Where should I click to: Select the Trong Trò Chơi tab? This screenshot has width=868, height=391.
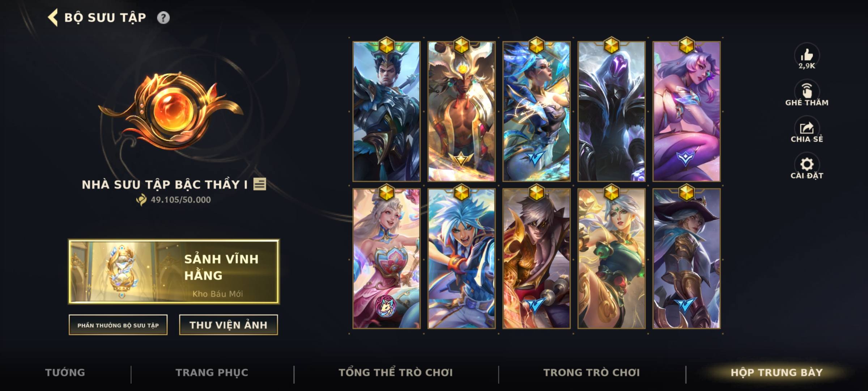pyautogui.click(x=592, y=373)
